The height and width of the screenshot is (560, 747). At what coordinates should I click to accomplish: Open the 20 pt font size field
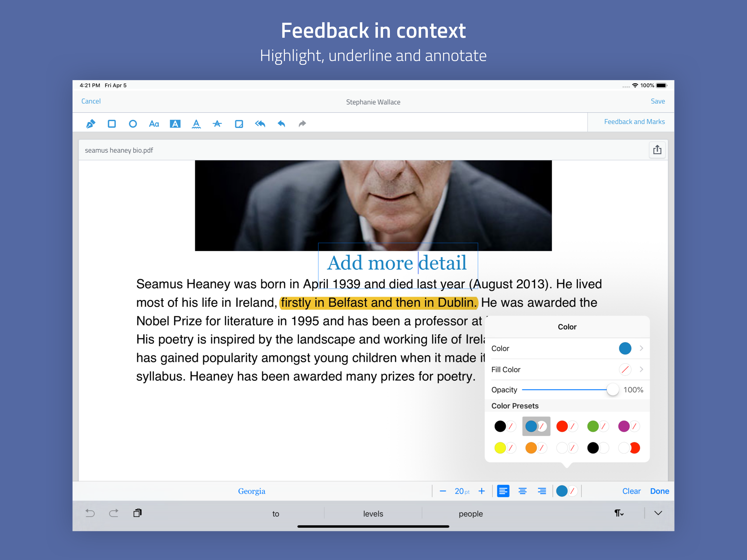(x=462, y=491)
